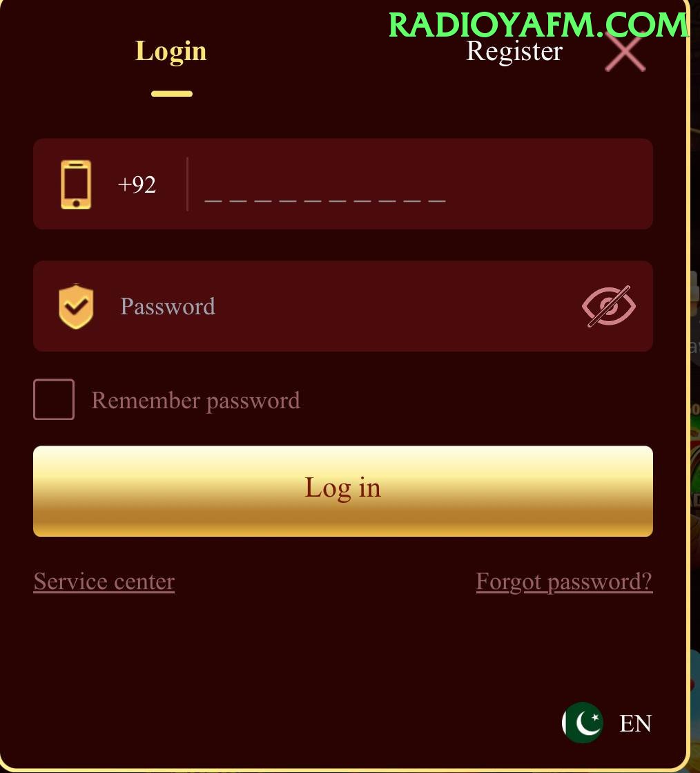The width and height of the screenshot is (700, 773).
Task: Open the Forgot password? link
Action: pyautogui.click(x=564, y=582)
